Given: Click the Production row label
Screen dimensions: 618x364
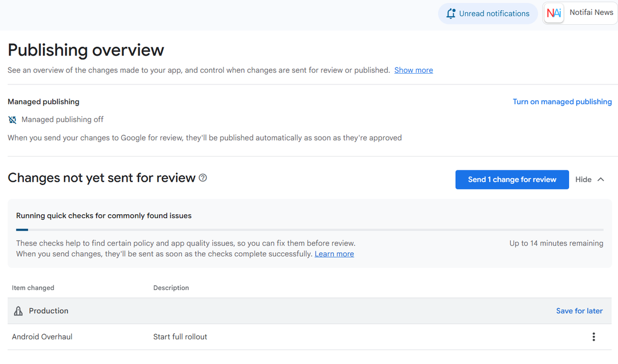Looking at the screenshot, I should coord(48,311).
